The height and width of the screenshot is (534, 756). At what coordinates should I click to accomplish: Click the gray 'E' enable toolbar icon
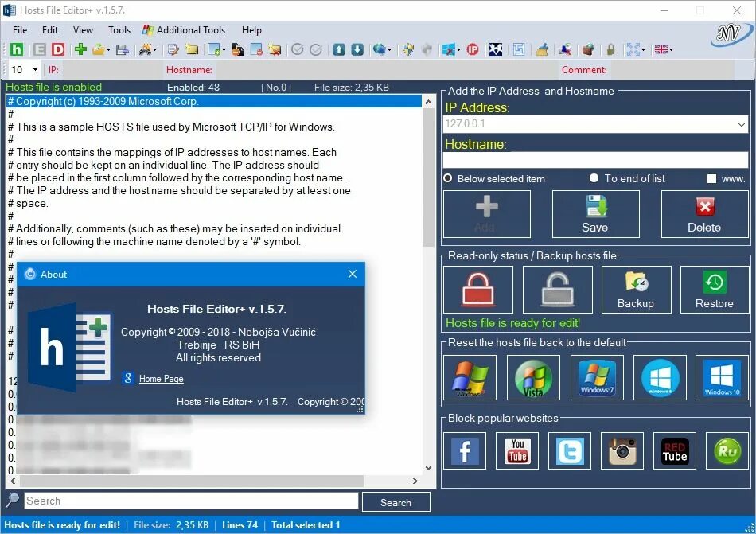[x=40, y=49]
